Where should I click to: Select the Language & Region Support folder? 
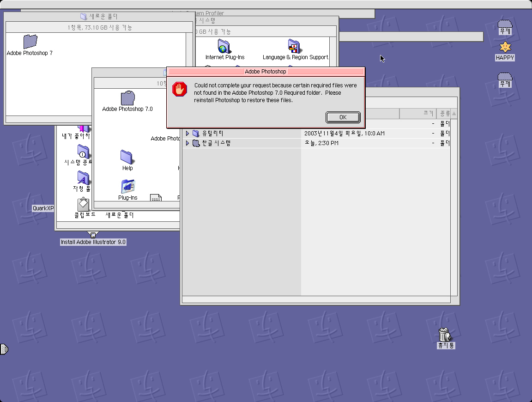coord(294,47)
